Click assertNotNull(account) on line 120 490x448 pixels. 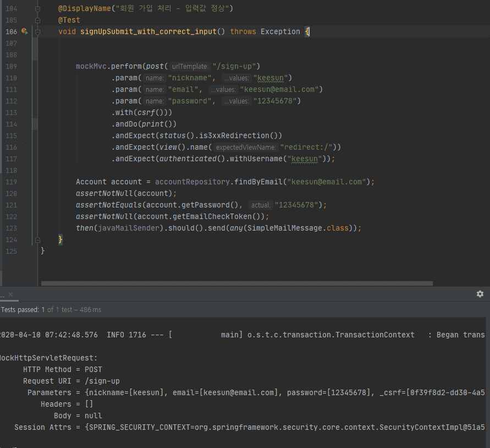124,194
